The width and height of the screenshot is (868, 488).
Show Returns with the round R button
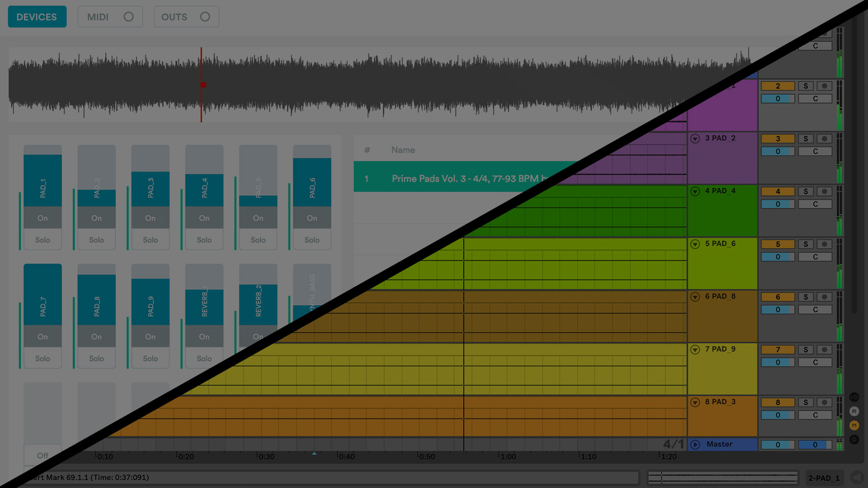click(x=854, y=411)
